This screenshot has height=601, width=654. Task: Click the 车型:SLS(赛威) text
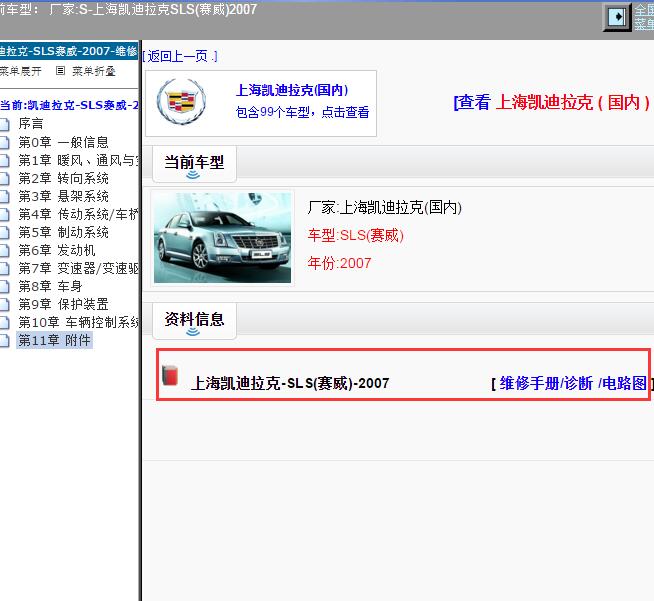click(355, 236)
